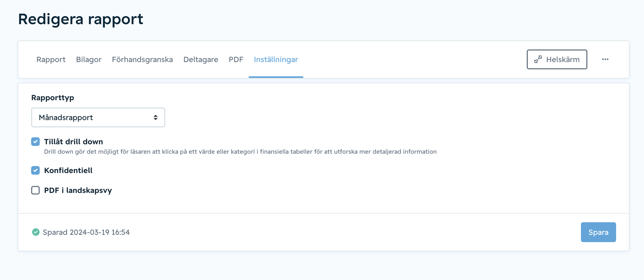Click the green saved status checkmark icon

36,232
